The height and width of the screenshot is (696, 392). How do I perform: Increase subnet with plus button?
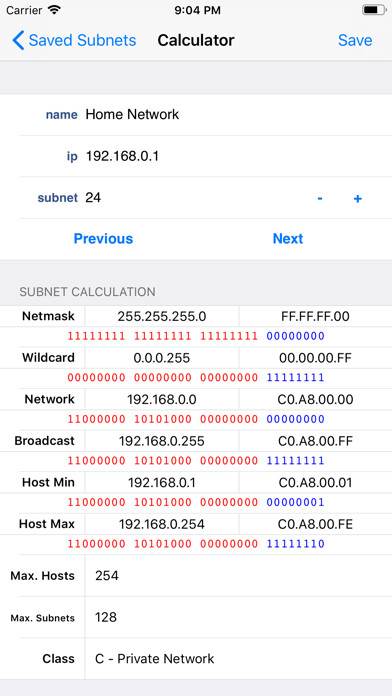(x=357, y=198)
